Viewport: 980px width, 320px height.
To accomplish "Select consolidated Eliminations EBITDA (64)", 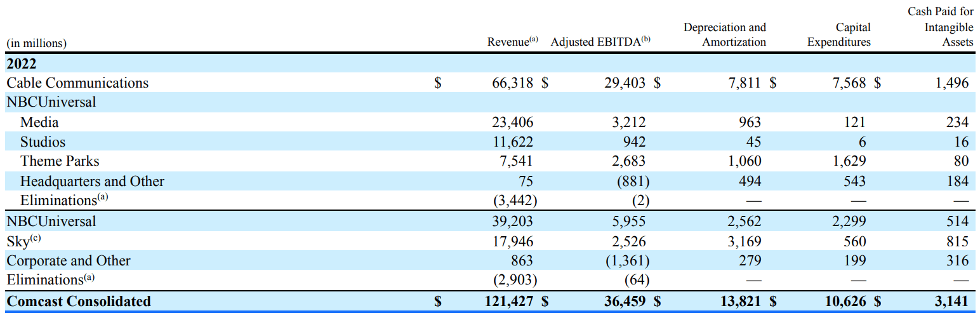I will (637, 280).
